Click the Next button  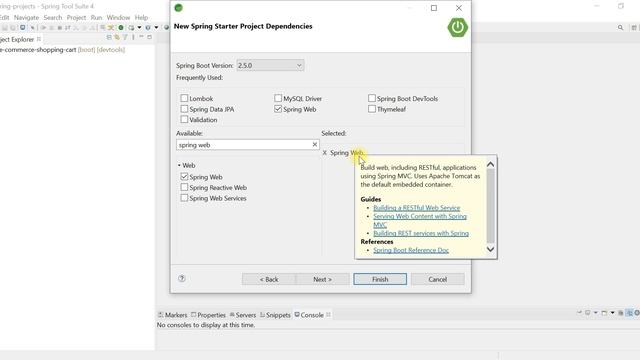322,279
